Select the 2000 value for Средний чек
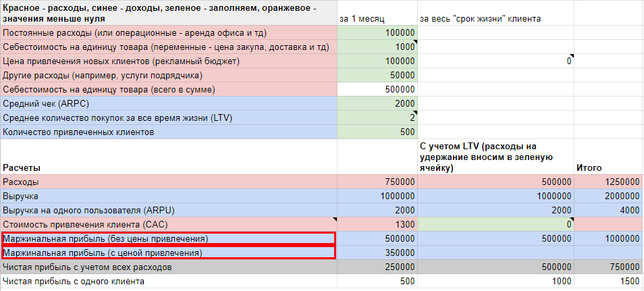644x291 pixels. (x=377, y=103)
